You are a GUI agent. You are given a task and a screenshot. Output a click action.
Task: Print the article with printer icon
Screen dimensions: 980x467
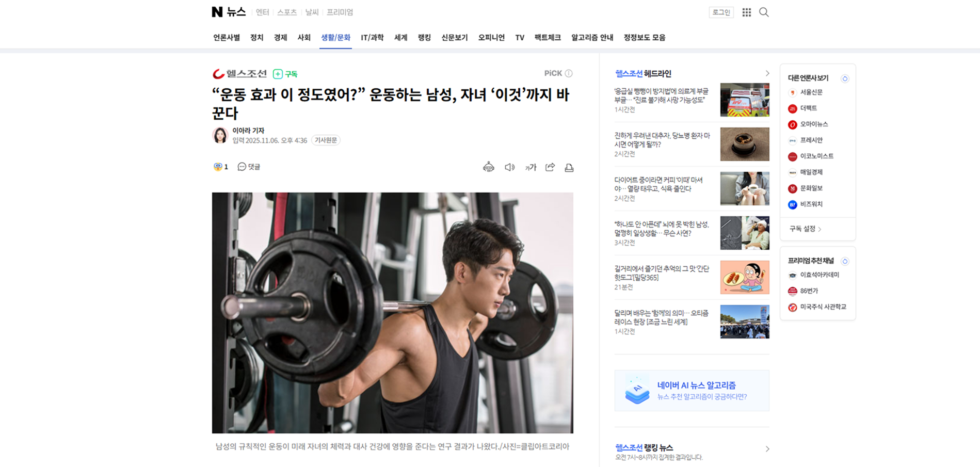pos(569,167)
